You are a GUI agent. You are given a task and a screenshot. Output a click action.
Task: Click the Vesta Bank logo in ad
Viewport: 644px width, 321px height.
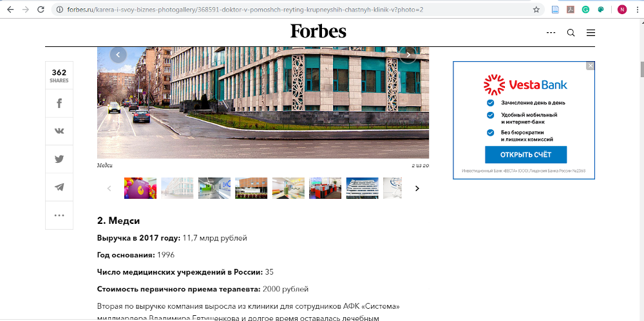pos(526,84)
